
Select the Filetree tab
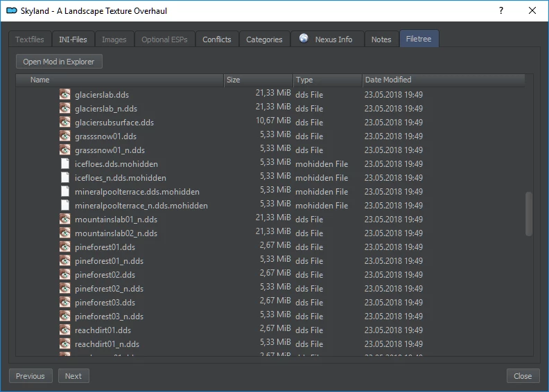(419, 39)
